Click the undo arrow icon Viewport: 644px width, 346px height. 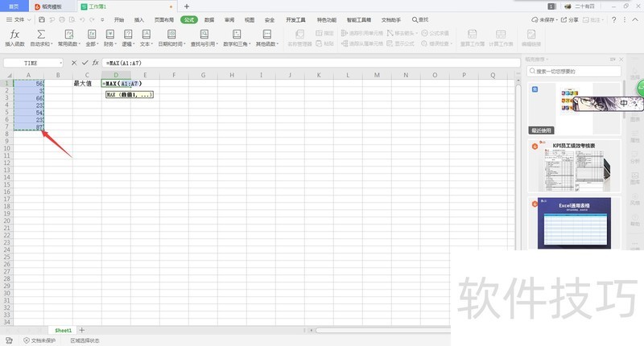[x=82, y=19]
